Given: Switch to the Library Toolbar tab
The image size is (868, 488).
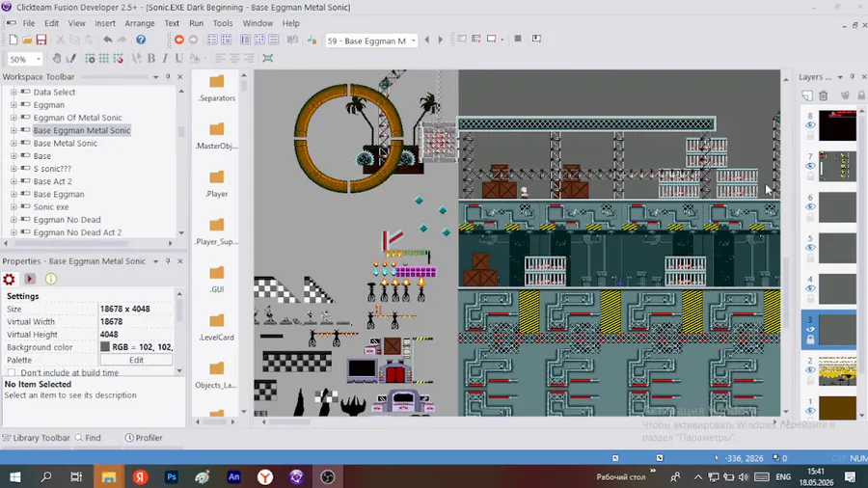Looking at the screenshot, I should click(x=37, y=438).
